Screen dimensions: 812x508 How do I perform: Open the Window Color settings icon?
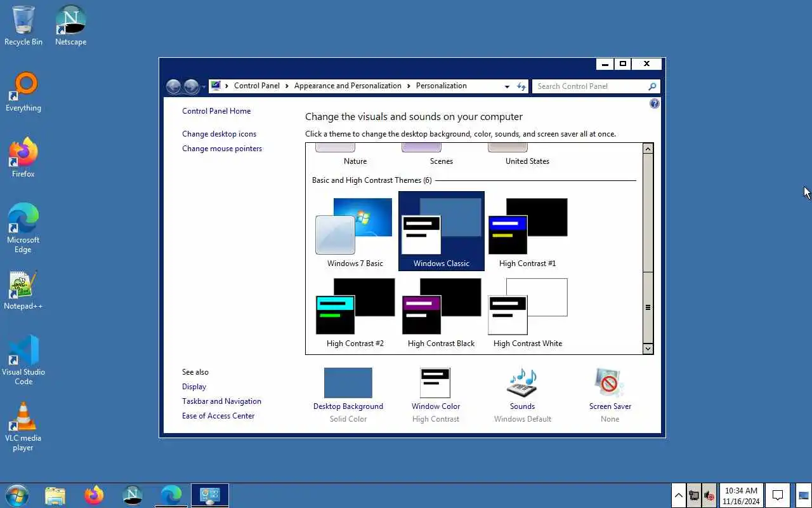point(435,383)
